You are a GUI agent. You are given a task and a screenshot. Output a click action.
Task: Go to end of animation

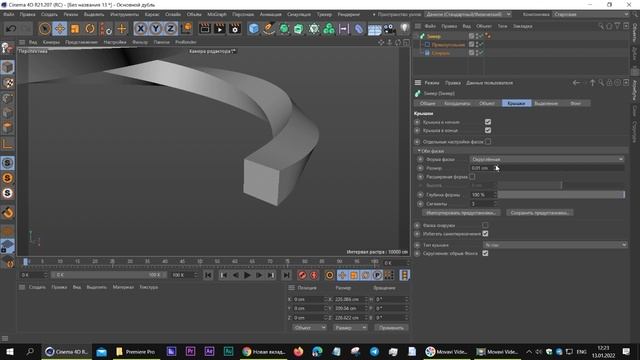coord(287,275)
